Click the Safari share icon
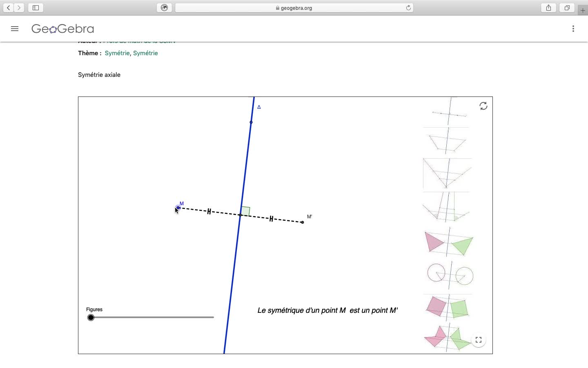Viewport: 588px width, 368px height. [549, 8]
